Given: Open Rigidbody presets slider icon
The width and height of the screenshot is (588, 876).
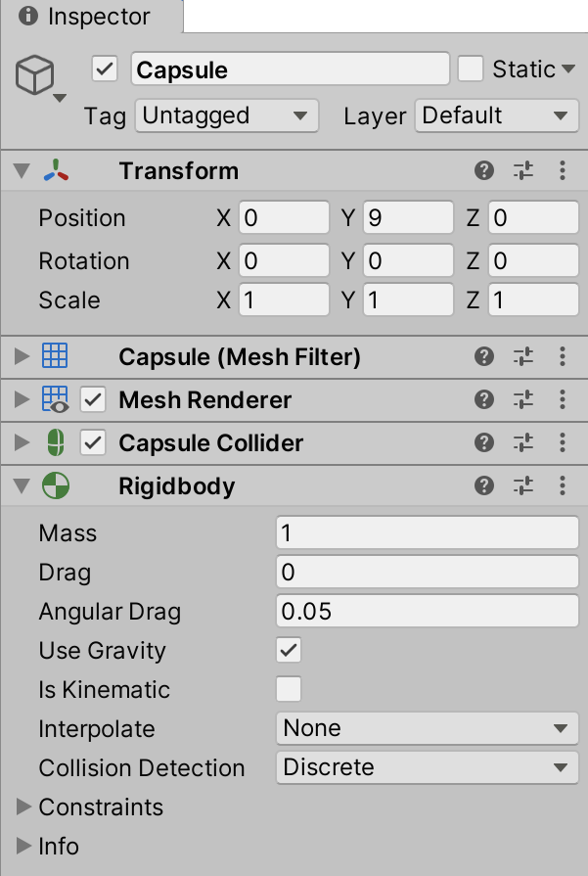Looking at the screenshot, I should [523, 486].
